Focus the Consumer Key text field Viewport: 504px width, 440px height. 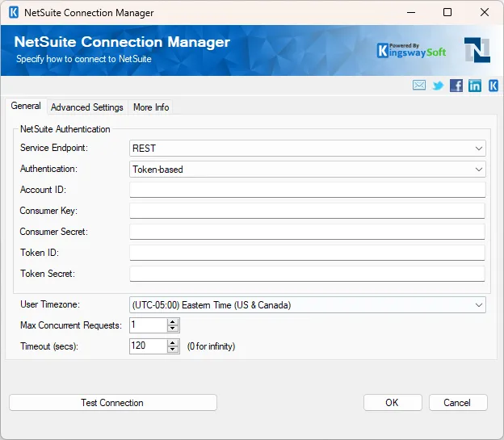tap(307, 211)
